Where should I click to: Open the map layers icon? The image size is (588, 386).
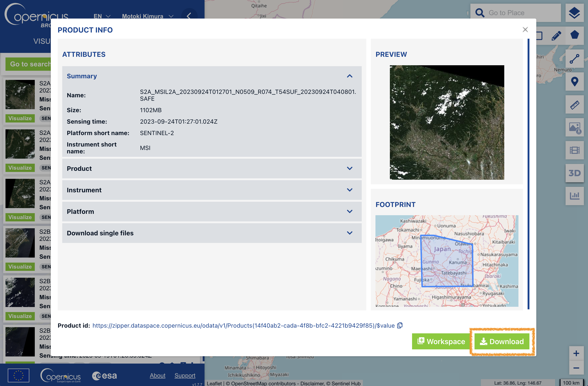click(574, 13)
